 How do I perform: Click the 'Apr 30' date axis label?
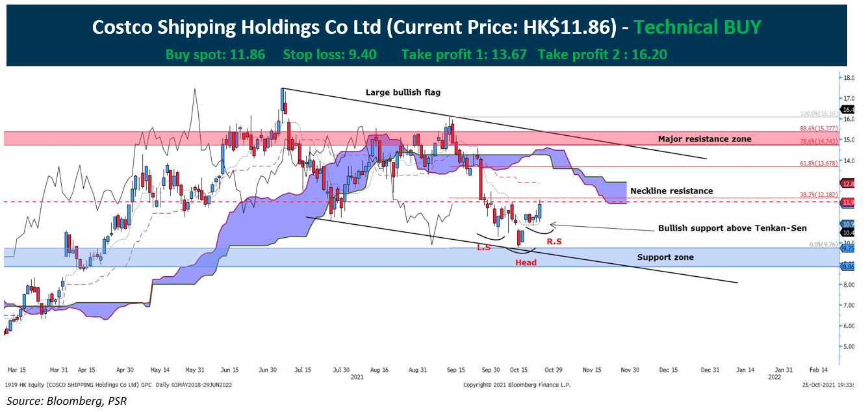124,369
